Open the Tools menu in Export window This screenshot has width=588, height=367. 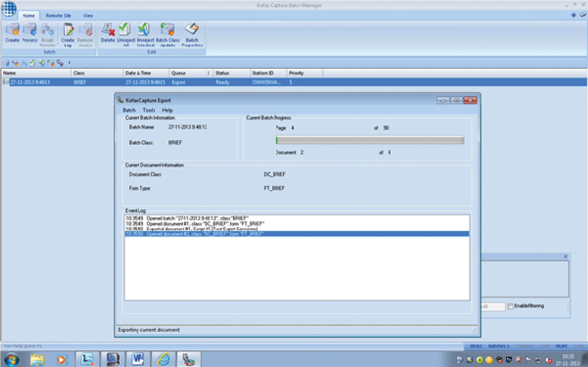coord(149,110)
